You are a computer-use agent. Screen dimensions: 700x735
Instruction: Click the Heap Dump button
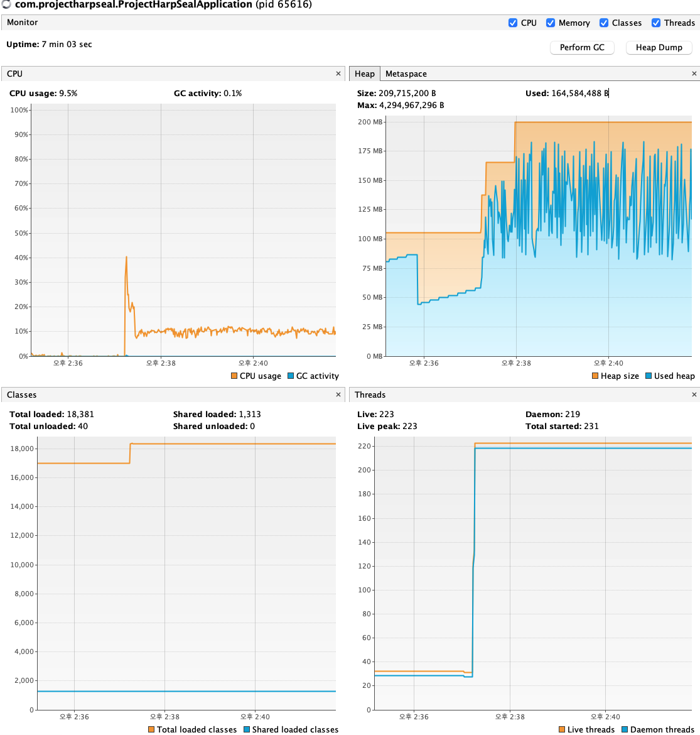pyautogui.click(x=659, y=47)
